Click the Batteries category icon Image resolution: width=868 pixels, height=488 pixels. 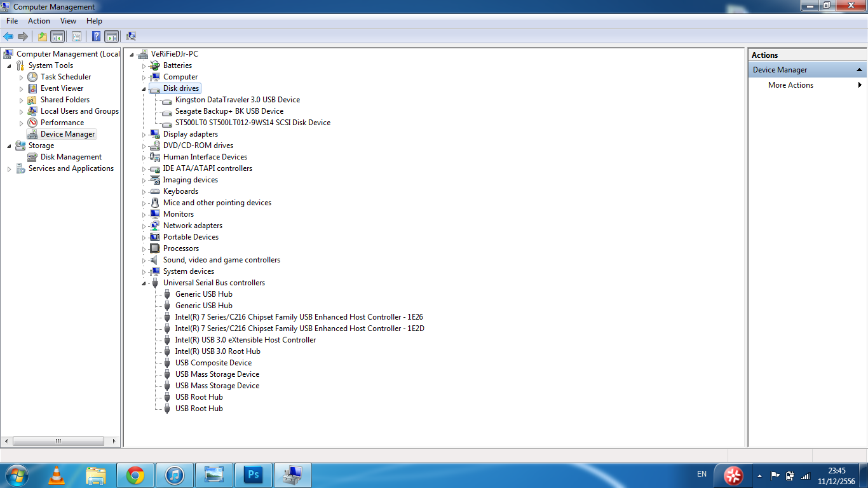click(154, 65)
